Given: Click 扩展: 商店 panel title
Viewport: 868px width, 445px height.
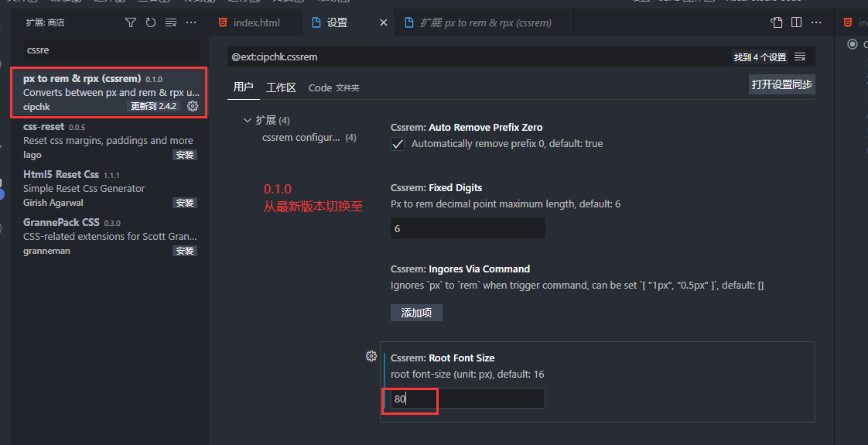Looking at the screenshot, I should (x=45, y=22).
